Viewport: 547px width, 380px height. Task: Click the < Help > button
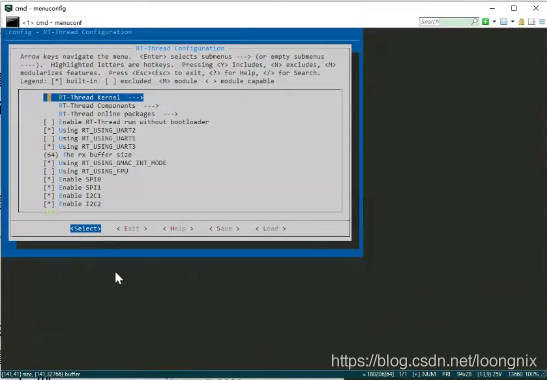coord(178,229)
